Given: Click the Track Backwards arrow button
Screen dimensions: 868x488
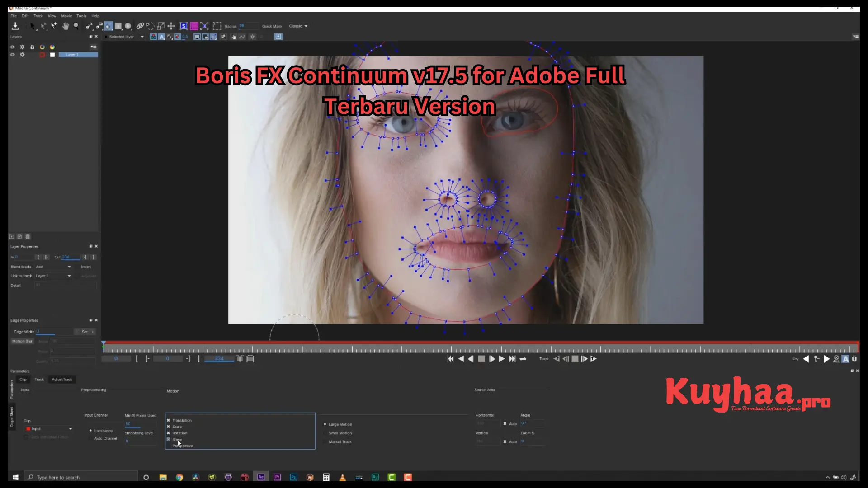Looking at the screenshot, I should 557,359.
